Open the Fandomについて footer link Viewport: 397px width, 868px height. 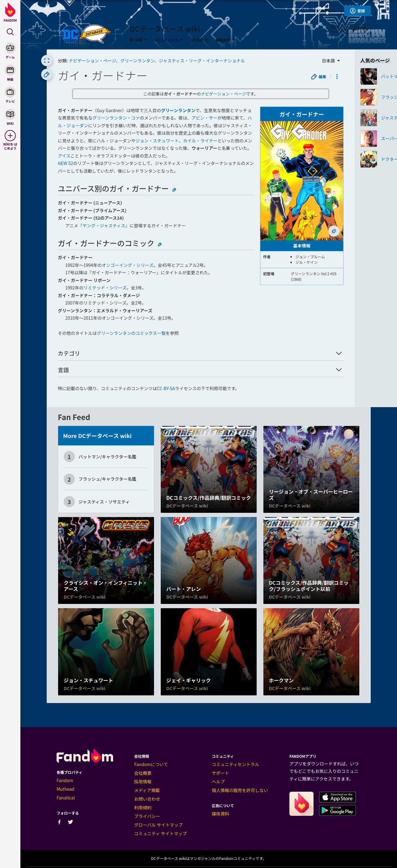coord(151,764)
